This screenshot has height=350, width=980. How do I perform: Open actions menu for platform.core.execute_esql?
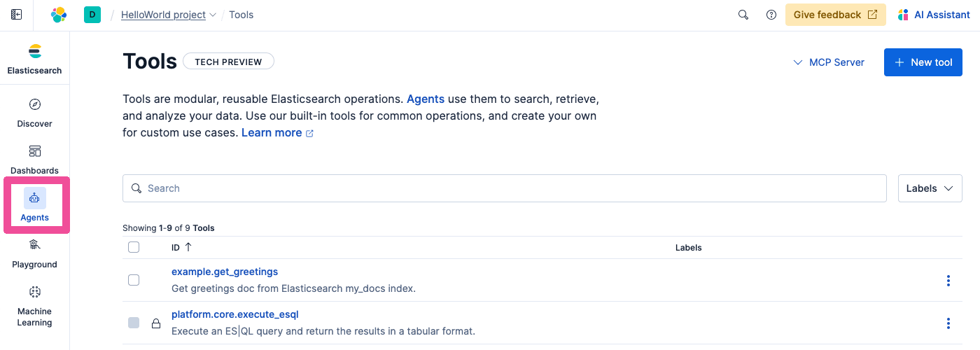tap(948, 323)
